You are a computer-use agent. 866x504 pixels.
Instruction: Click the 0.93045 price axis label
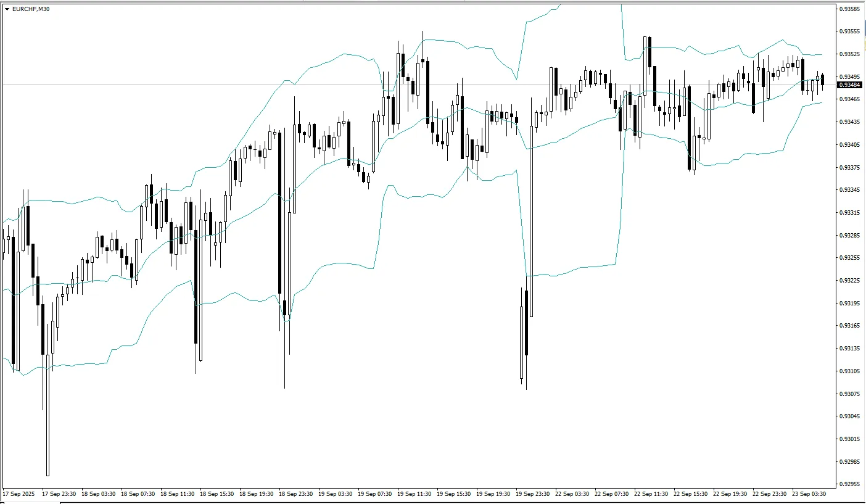[851, 416]
